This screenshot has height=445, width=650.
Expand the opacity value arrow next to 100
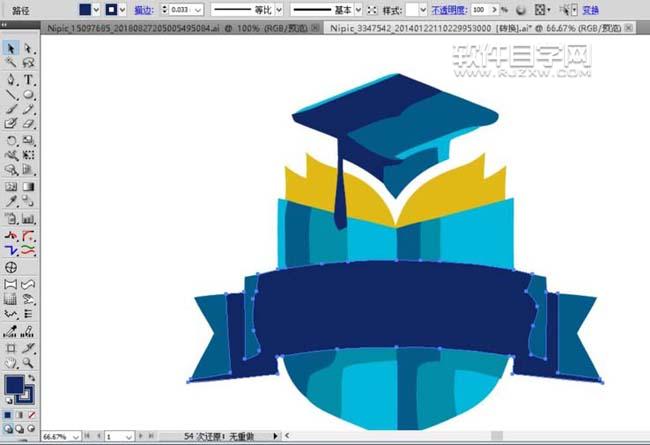tap(494, 10)
